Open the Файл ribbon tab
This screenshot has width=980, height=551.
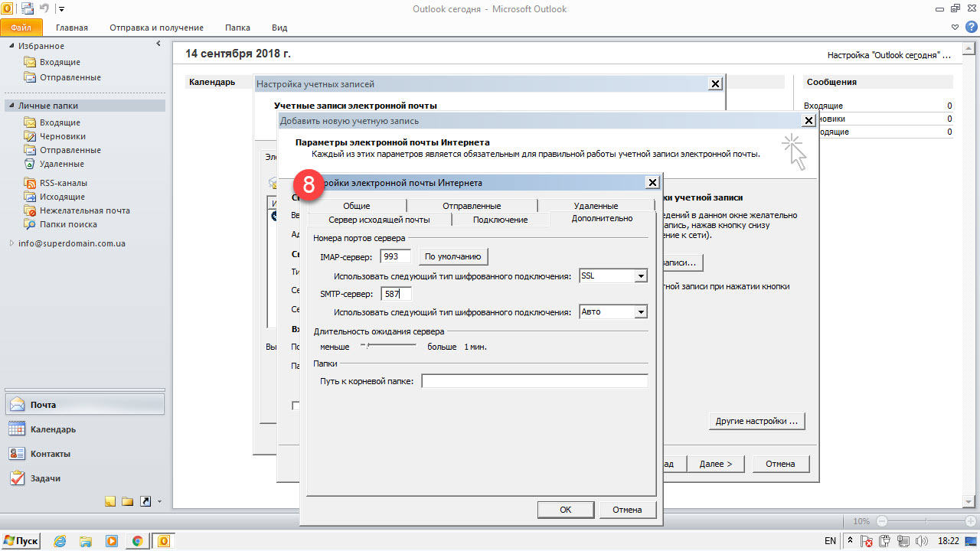tap(21, 28)
